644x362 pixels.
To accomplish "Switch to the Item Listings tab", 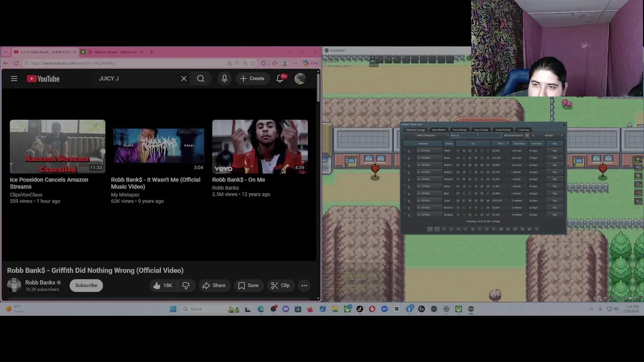I will (459, 130).
